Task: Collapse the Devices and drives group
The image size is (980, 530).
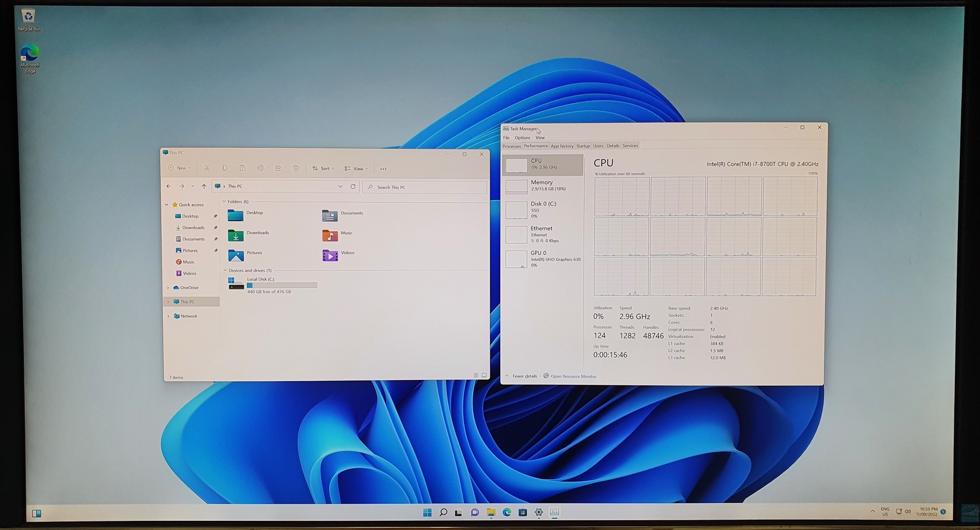Action: pyautogui.click(x=225, y=270)
